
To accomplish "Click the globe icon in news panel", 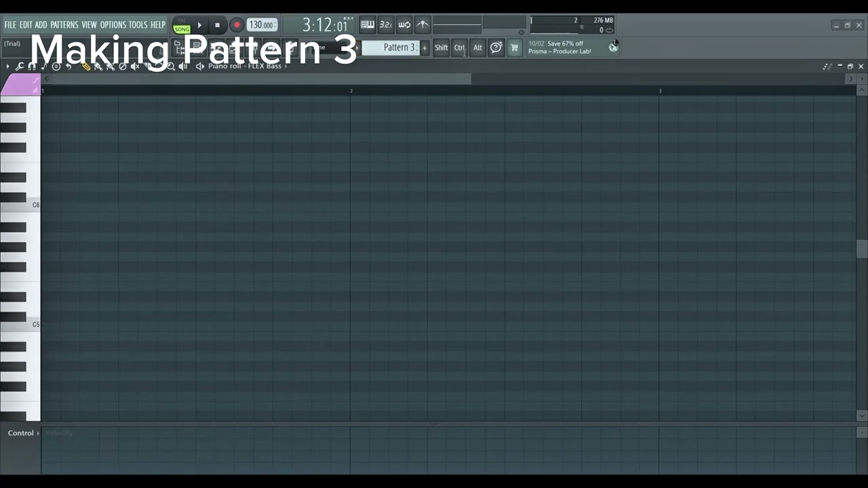I will [613, 47].
